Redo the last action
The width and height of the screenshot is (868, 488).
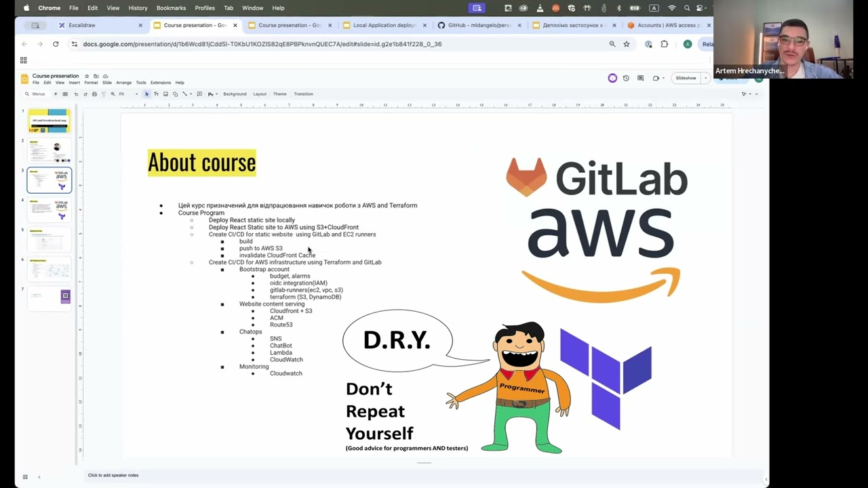click(85, 94)
